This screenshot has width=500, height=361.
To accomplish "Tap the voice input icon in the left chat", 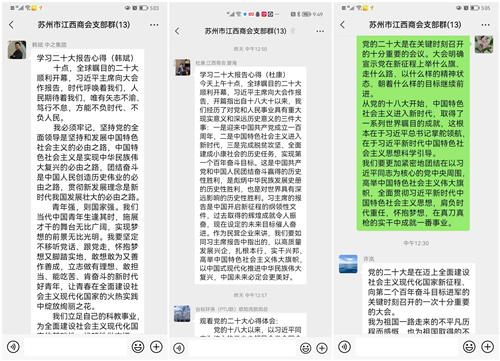I will 13,347.
